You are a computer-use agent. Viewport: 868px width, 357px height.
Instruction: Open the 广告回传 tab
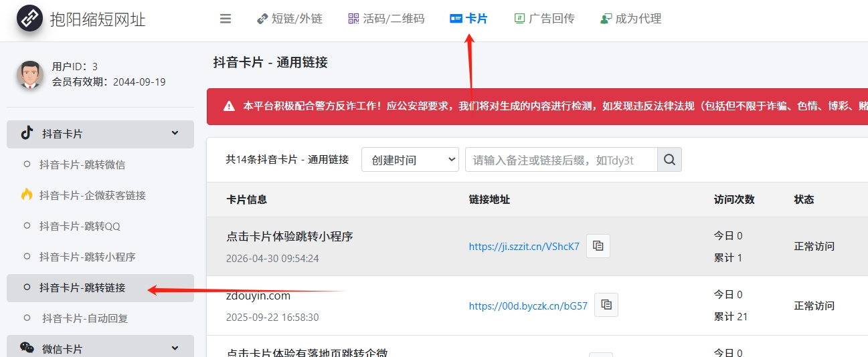(x=544, y=19)
